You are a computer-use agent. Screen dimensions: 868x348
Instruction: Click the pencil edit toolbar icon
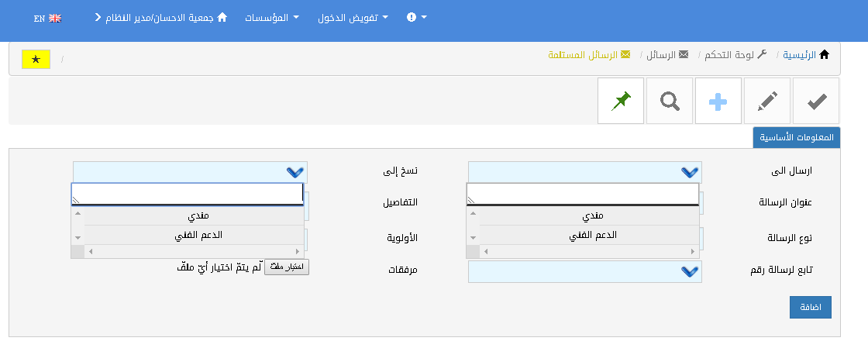(x=767, y=101)
